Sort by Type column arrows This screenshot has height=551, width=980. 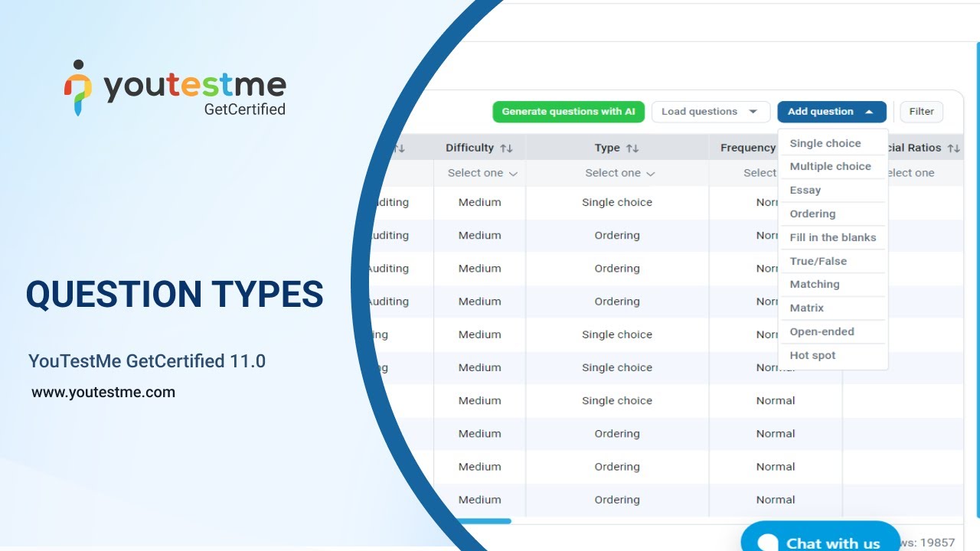pyautogui.click(x=632, y=148)
